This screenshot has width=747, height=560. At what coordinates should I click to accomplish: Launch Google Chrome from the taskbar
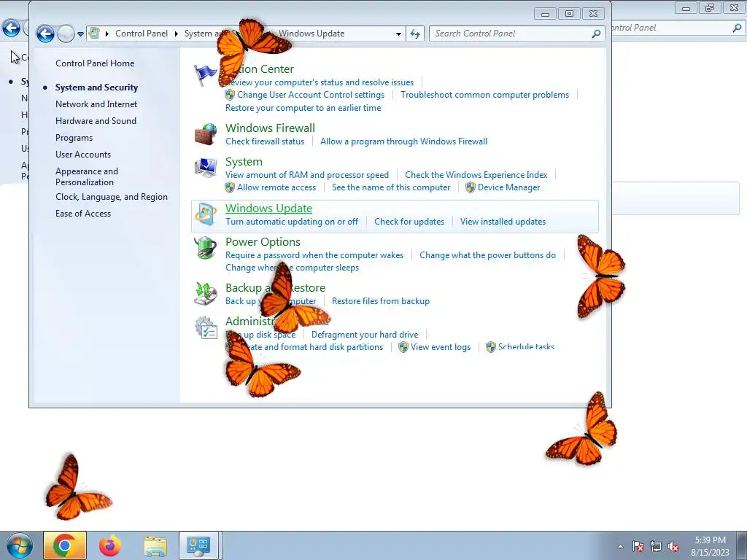65,545
